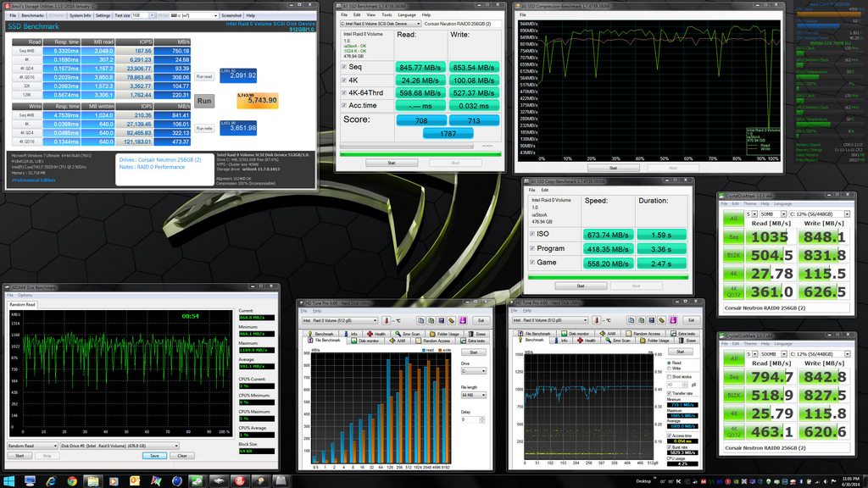Open the Tools menu in AS SSD Benchmark

click(x=387, y=15)
